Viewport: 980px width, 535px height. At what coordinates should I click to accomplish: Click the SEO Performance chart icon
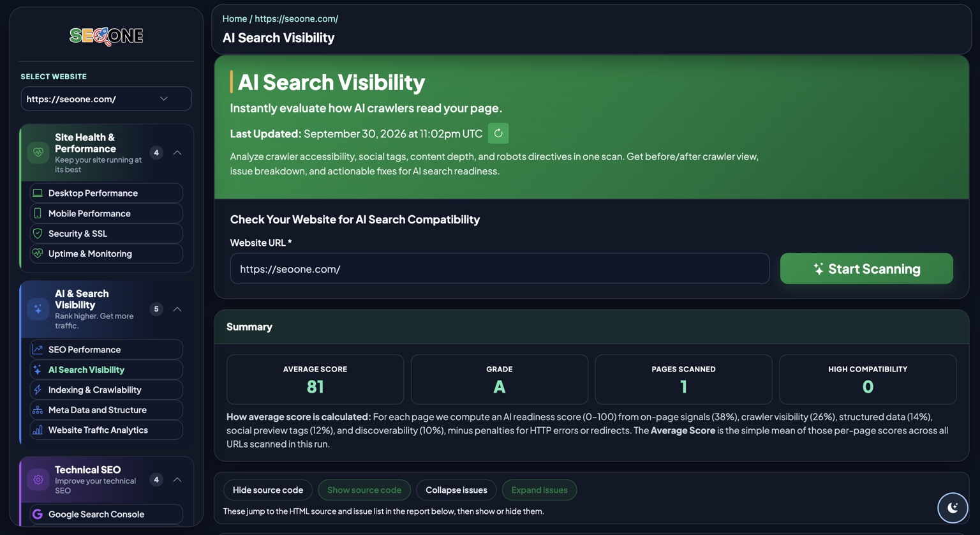38,349
